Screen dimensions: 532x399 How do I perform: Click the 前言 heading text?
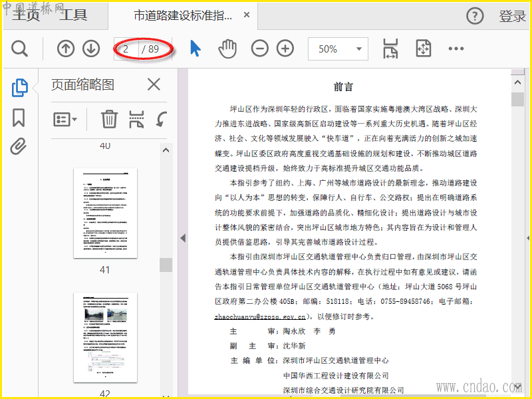pos(343,87)
